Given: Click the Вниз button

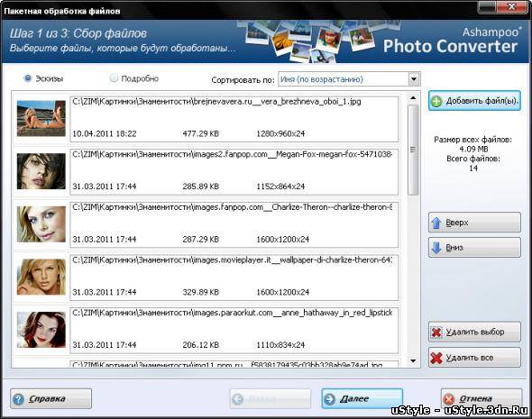Looking at the screenshot, I should click(x=474, y=248).
